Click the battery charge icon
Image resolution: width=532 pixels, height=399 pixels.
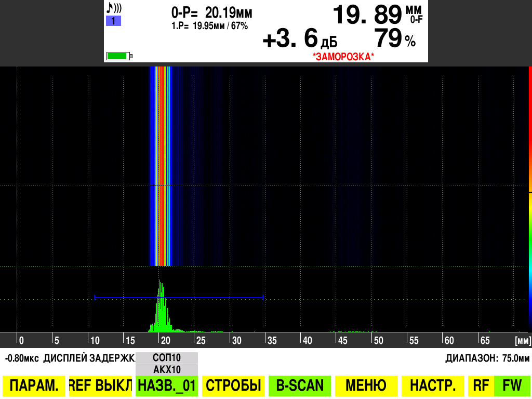(118, 55)
